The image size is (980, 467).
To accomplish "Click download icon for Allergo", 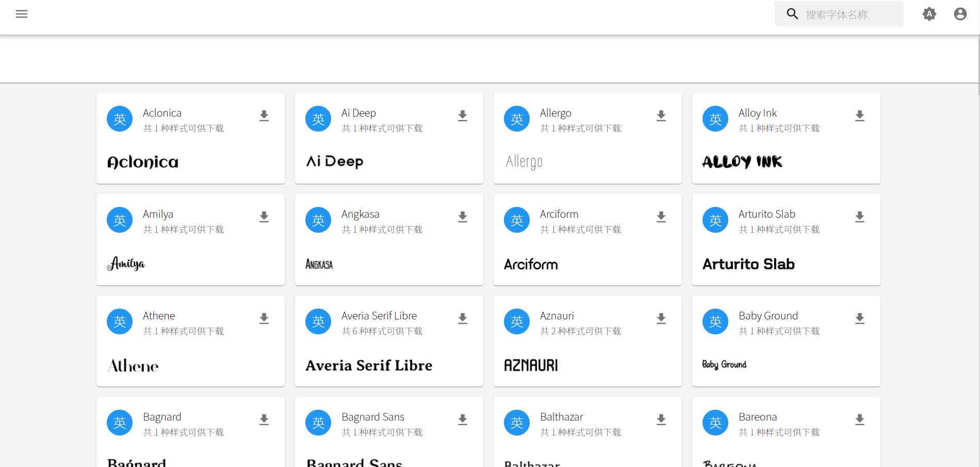I will pyautogui.click(x=661, y=116).
